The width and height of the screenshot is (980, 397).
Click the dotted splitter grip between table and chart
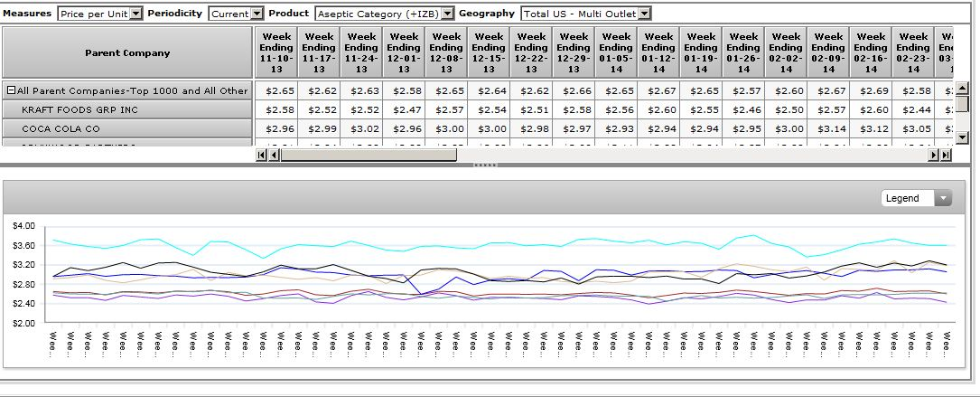point(485,165)
